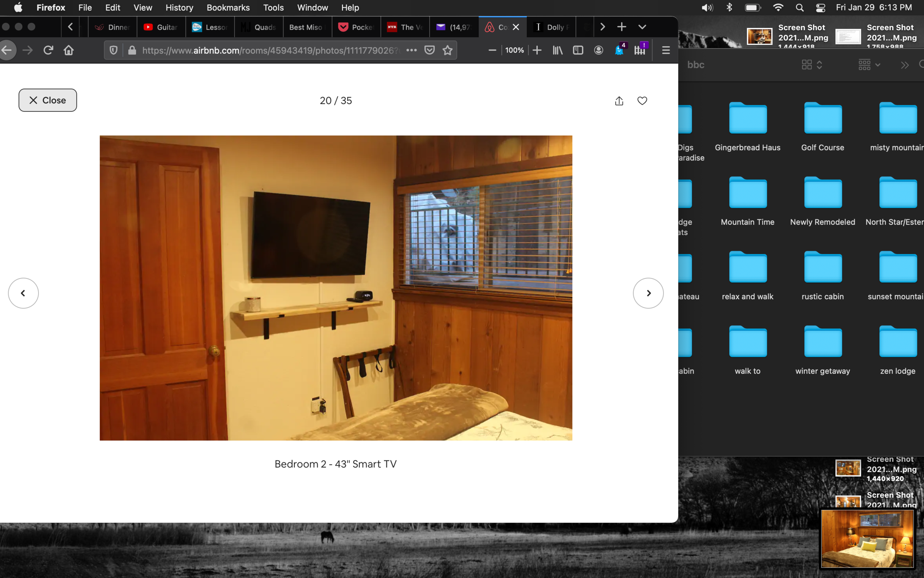Click the History menu item
The height and width of the screenshot is (578, 924).
click(179, 7)
